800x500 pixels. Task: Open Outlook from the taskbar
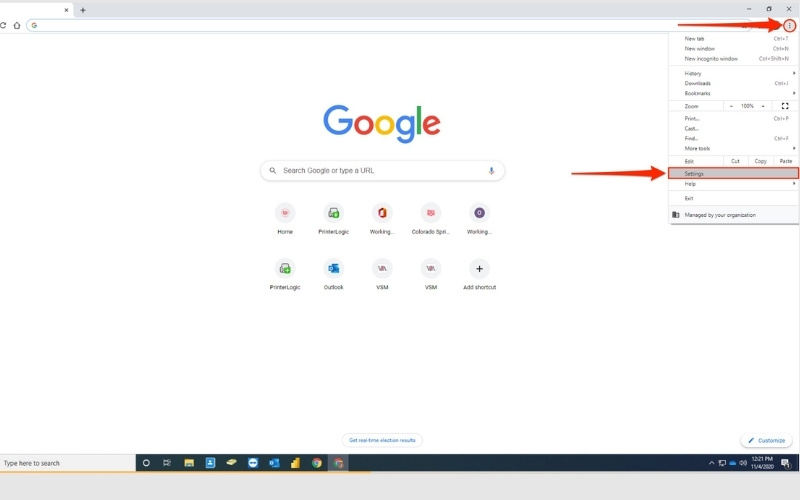pyautogui.click(x=274, y=463)
